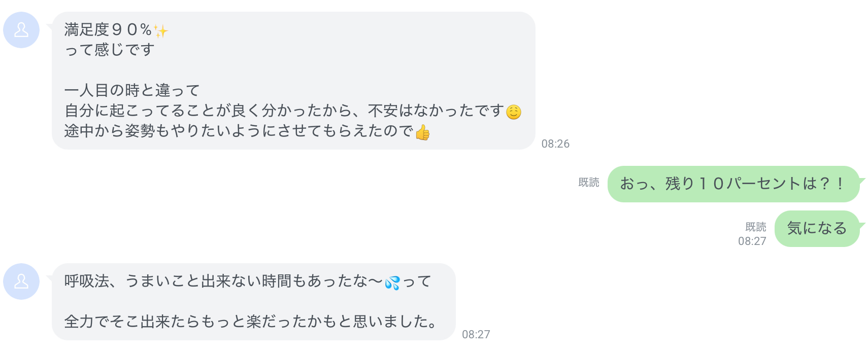The image size is (868, 354).
Task: Click the sender avatar beside the 満足度９０% message
Action: [21, 30]
